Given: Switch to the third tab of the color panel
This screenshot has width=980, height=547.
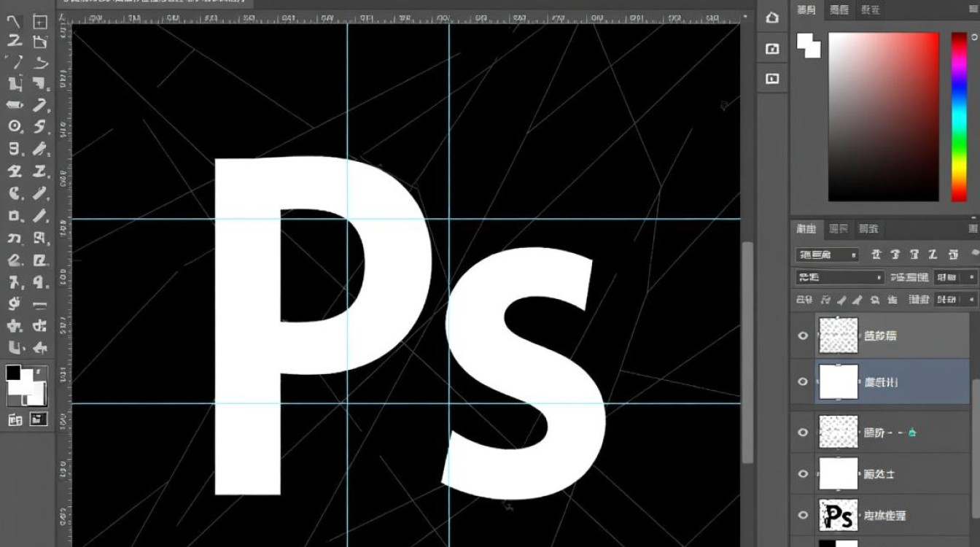Looking at the screenshot, I should (870, 10).
